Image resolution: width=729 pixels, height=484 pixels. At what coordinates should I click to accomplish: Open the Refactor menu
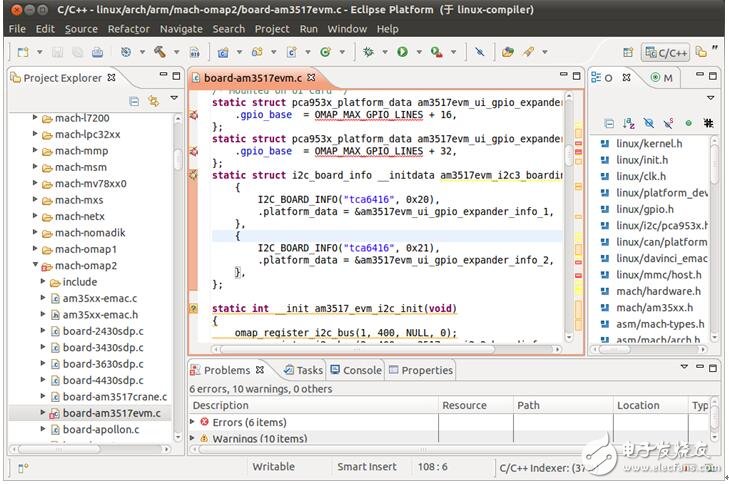point(128,29)
